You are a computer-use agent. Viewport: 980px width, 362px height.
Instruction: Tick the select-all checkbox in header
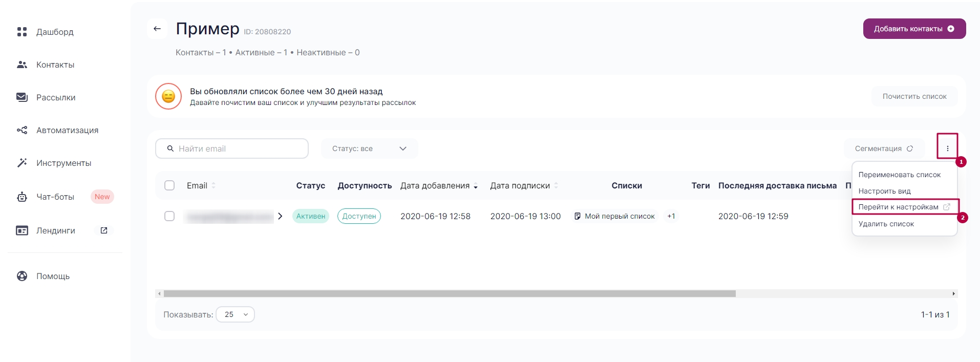tap(169, 185)
